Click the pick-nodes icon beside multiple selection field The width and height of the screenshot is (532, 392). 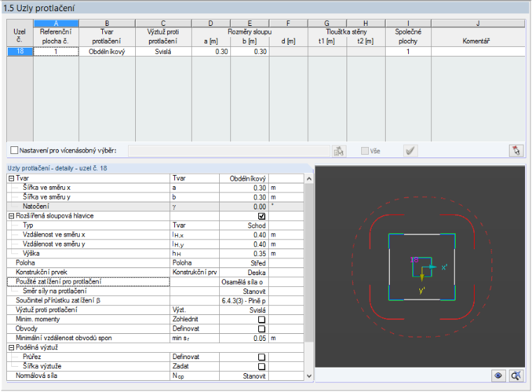(339, 150)
